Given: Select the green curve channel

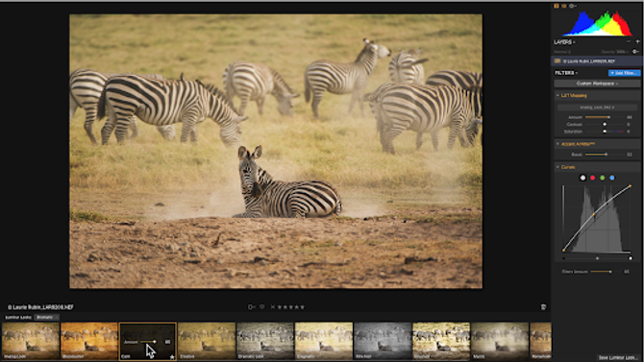Looking at the screenshot, I should click(603, 178).
